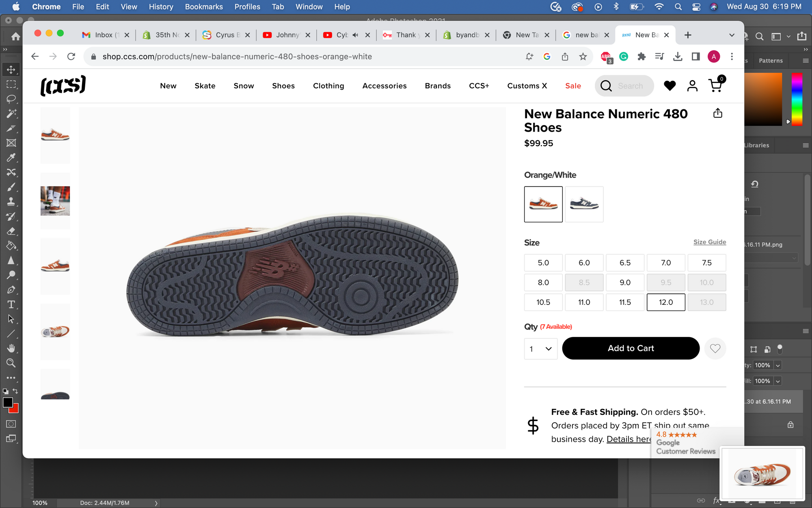Click the Add to Cart button
Viewport: 812px width, 508px height.
point(631,348)
